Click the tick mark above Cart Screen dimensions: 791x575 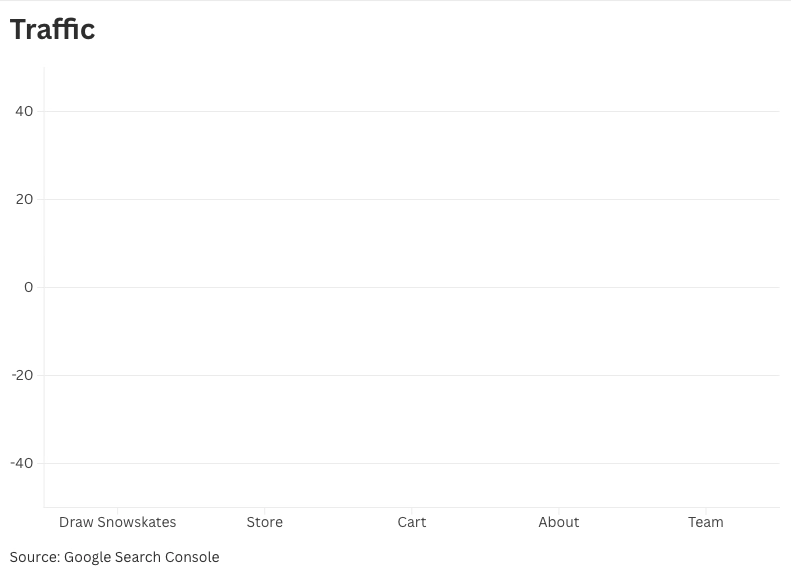(x=412, y=510)
